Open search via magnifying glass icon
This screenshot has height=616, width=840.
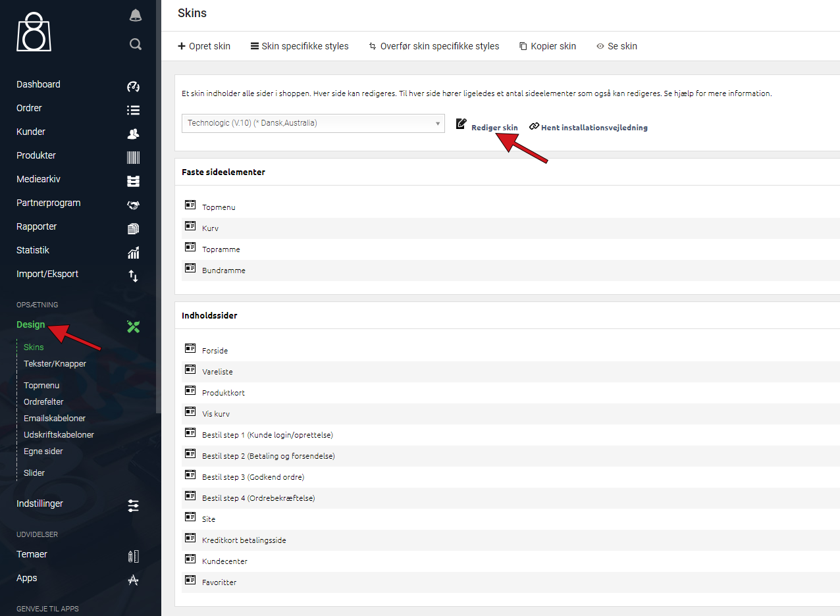point(135,44)
